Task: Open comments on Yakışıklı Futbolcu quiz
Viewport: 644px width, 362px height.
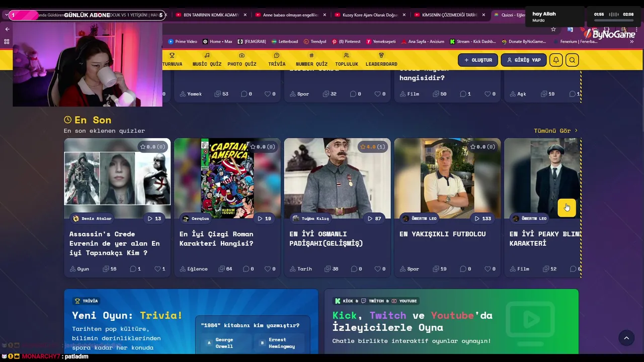Action: click(x=466, y=269)
